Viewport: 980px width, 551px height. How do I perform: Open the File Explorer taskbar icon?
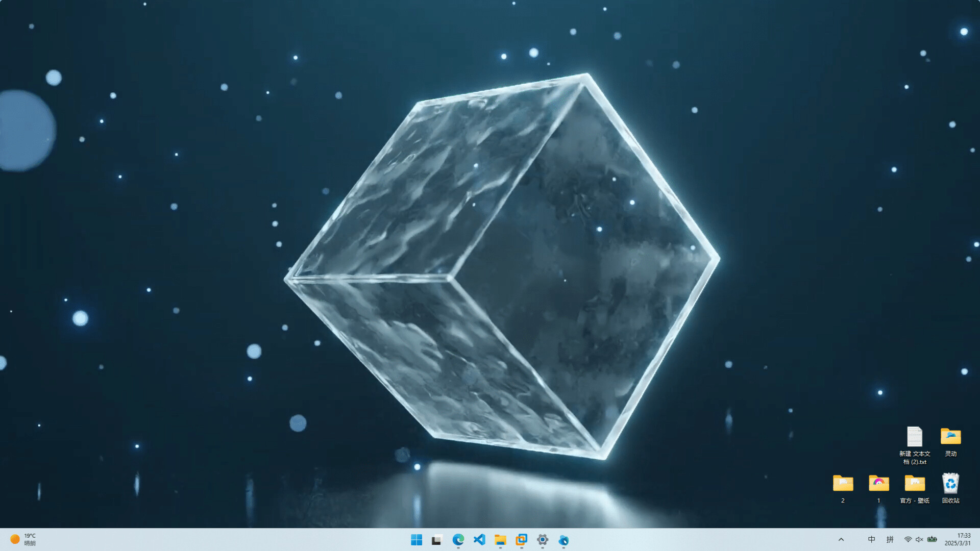(x=500, y=540)
